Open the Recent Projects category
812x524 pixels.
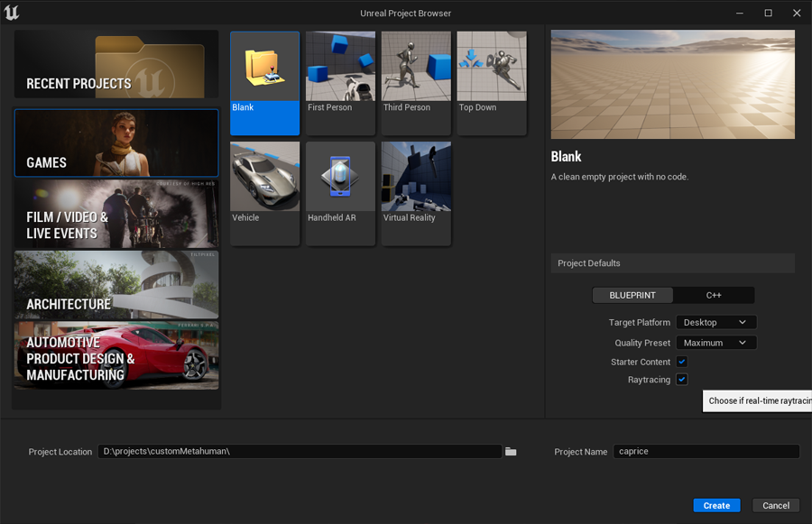[x=116, y=64]
